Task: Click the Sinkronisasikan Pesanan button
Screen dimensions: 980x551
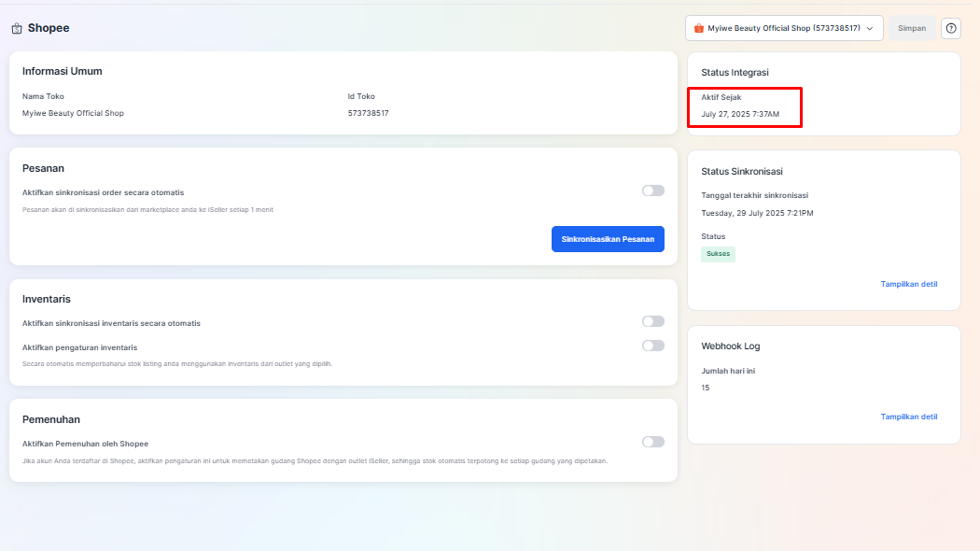Action: pyautogui.click(x=608, y=239)
